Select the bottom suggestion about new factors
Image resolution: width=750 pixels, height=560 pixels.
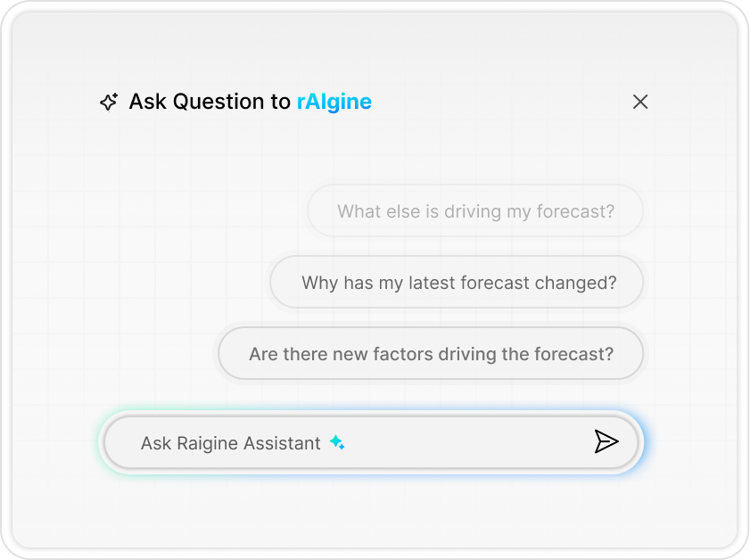pos(431,353)
